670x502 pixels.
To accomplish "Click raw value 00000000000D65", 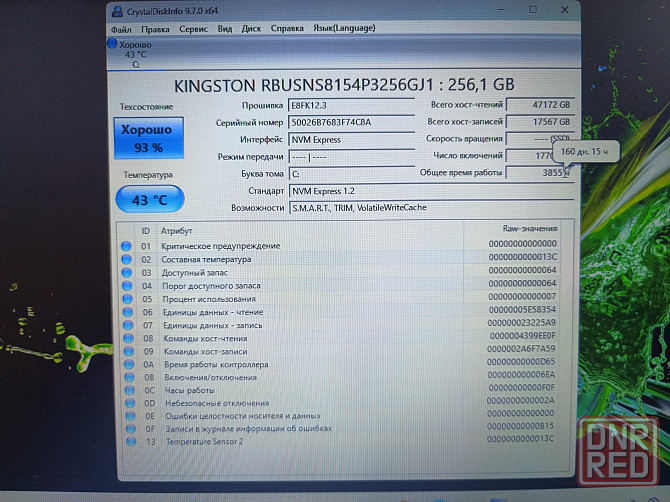I will coord(521,362).
